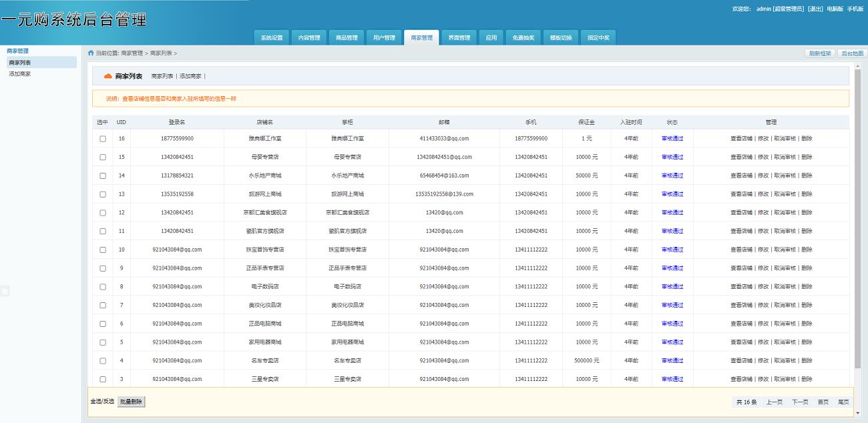
Task: Tick the checkbox for UID 11 row
Action: [103, 232]
